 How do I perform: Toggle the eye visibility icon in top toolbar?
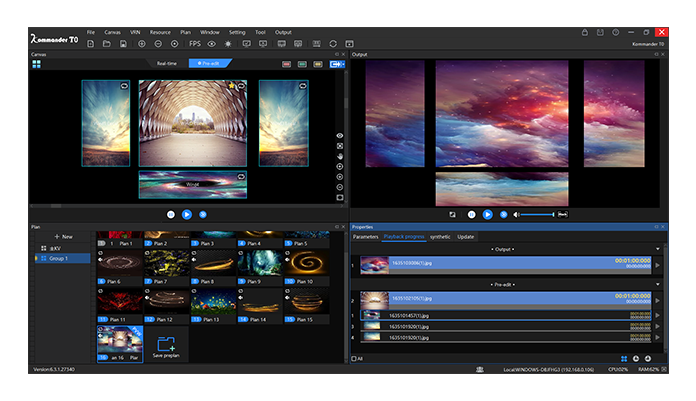(211, 44)
